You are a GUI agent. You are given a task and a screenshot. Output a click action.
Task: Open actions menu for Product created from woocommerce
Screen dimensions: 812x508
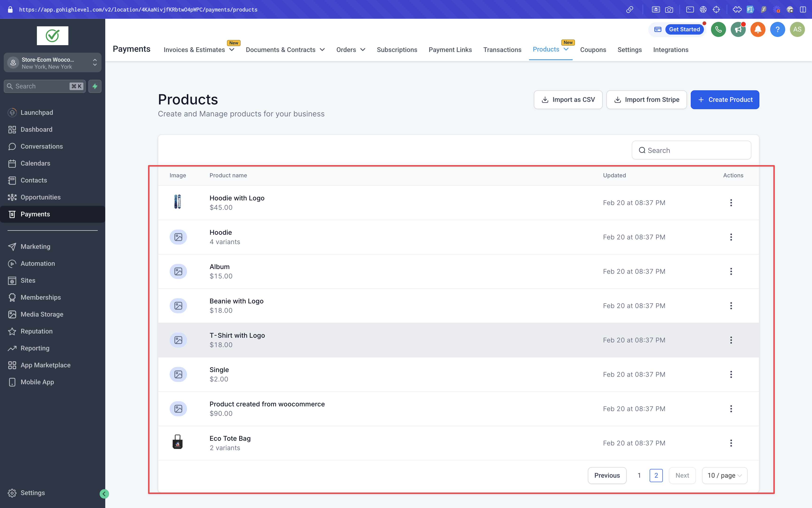(731, 409)
